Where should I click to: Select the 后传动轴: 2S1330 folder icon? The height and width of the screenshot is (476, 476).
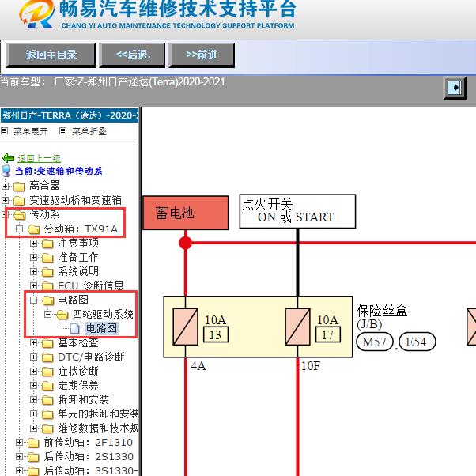pyautogui.click(x=33, y=457)
